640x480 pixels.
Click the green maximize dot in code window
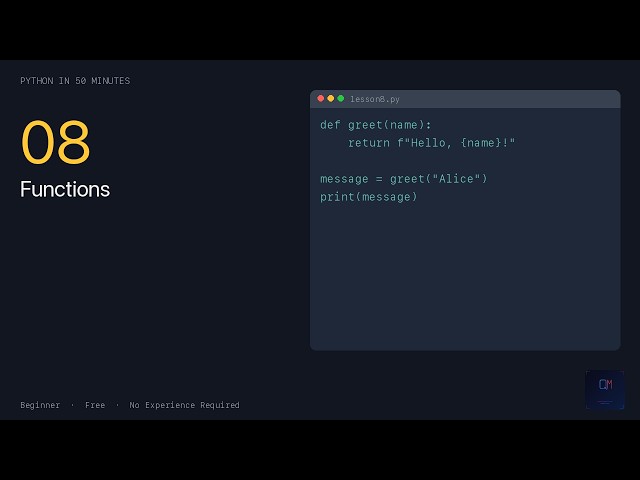(x=340, y=98)
